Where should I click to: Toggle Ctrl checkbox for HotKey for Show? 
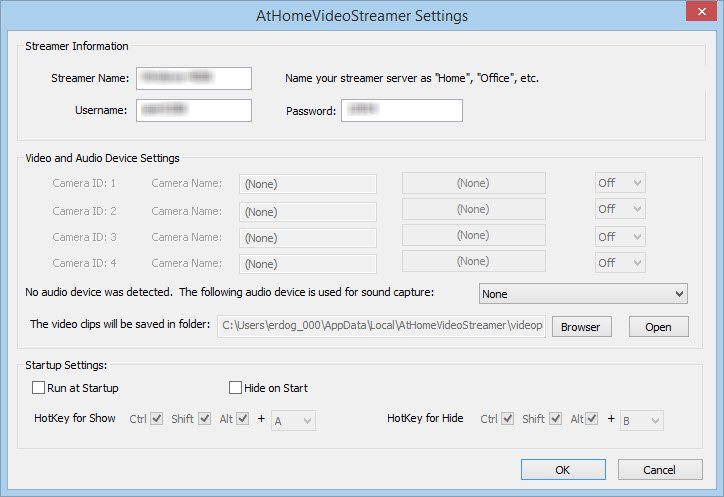157,418
